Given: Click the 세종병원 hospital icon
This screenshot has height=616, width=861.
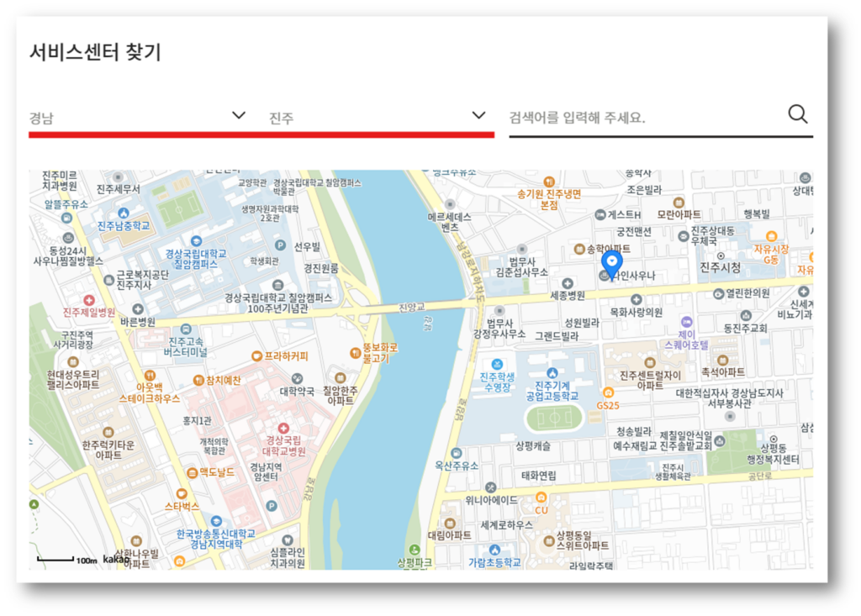Looking at the screenshot, I should [568, 283].
